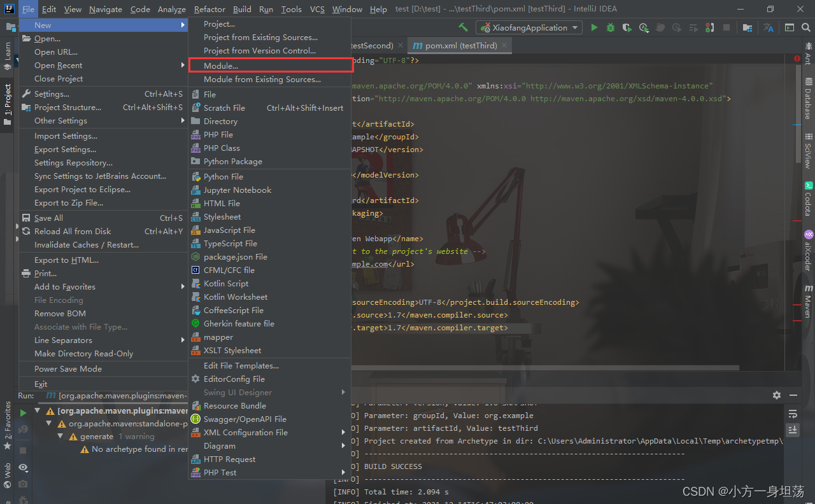The image size is (815, 504).
Task: Click the error indicator at editor top right
Action: point(797,59)
